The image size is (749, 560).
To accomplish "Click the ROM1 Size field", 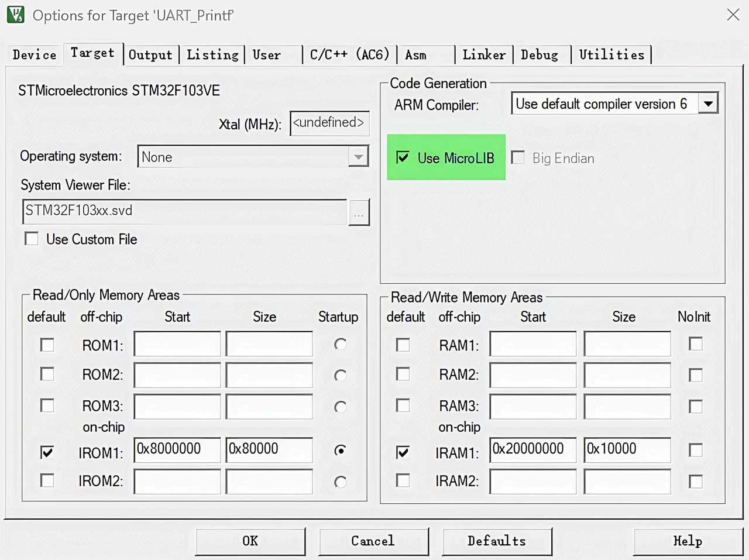I will pyautogui.click(x=269, y=344).
